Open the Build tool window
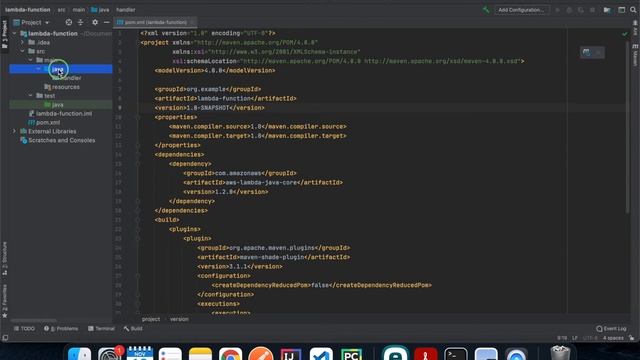This screenshot has height=360, width=640. tap(133, 329)
